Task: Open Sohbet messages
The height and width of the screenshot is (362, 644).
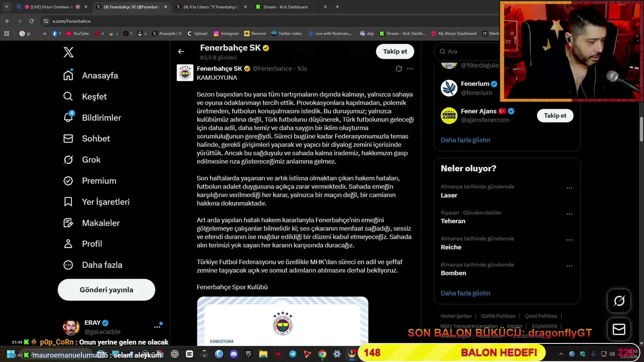Action: coord(86,139)
